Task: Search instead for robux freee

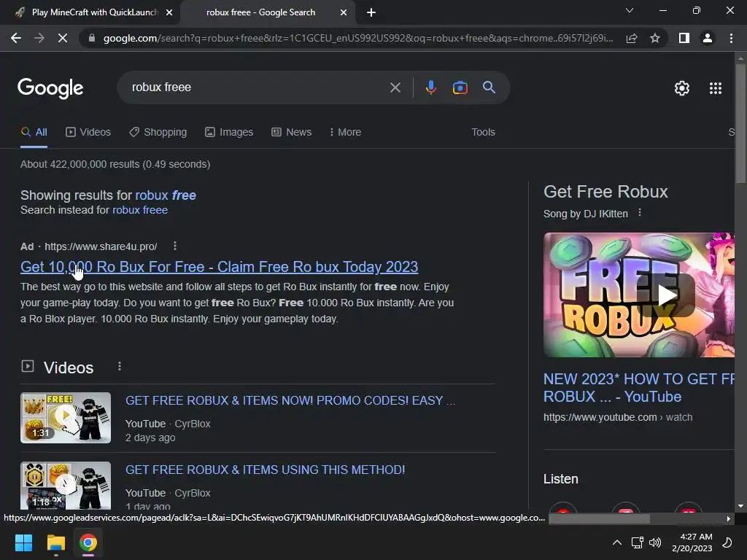Action: pos(140,210)
